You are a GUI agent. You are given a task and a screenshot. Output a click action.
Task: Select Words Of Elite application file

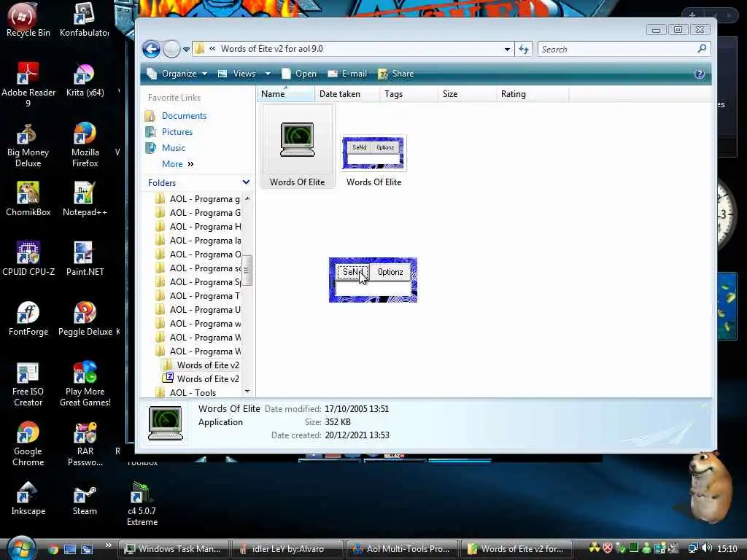[298, 146]
